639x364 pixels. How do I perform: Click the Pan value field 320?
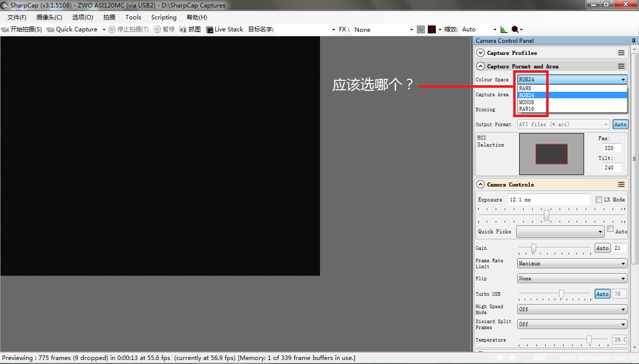612,148
